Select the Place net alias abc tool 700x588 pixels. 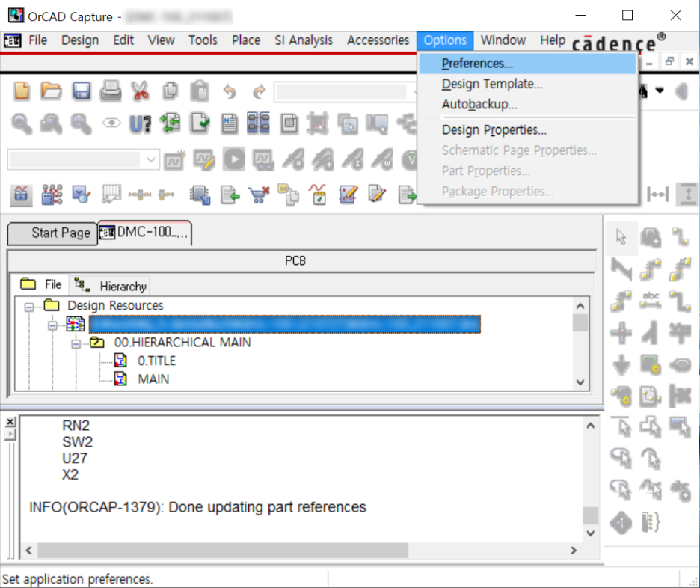[x=651, y=300]
